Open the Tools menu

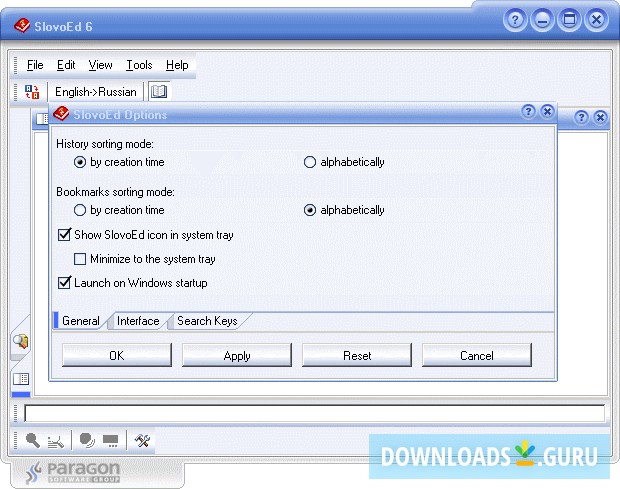pos(139,65)
